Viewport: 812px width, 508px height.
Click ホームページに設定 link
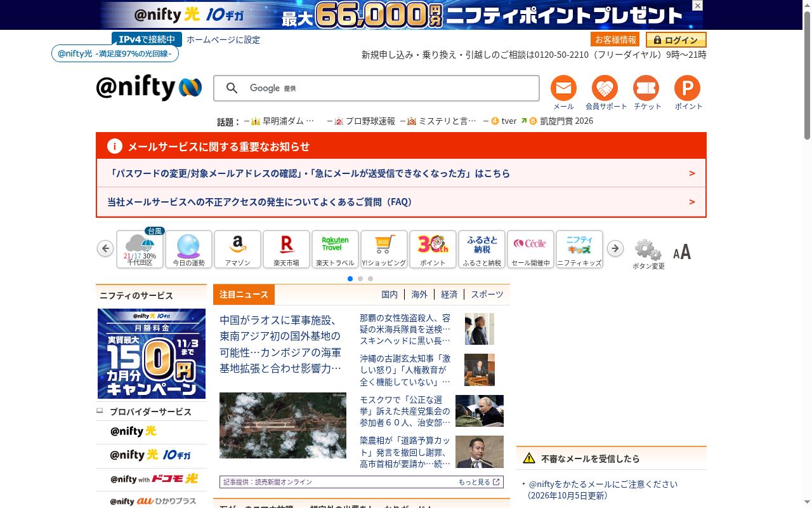pos(223,39)
